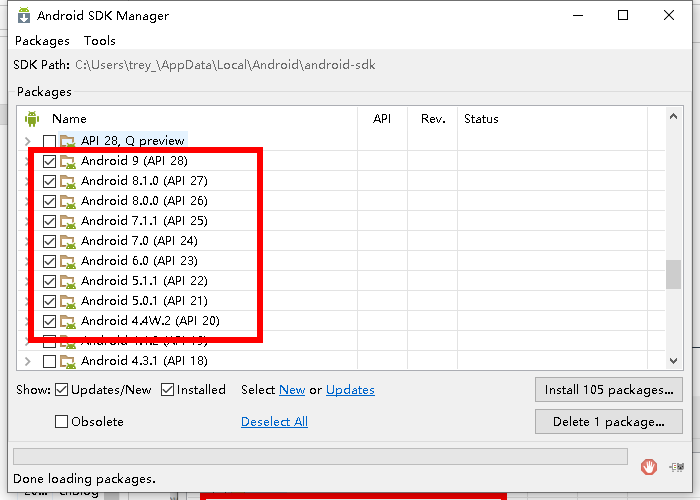The width and height of the screenshot is (700, 500).
Task: Click the folder icon for Android 8.1.0 (API 27)
Action: click(x=67, y=181)
